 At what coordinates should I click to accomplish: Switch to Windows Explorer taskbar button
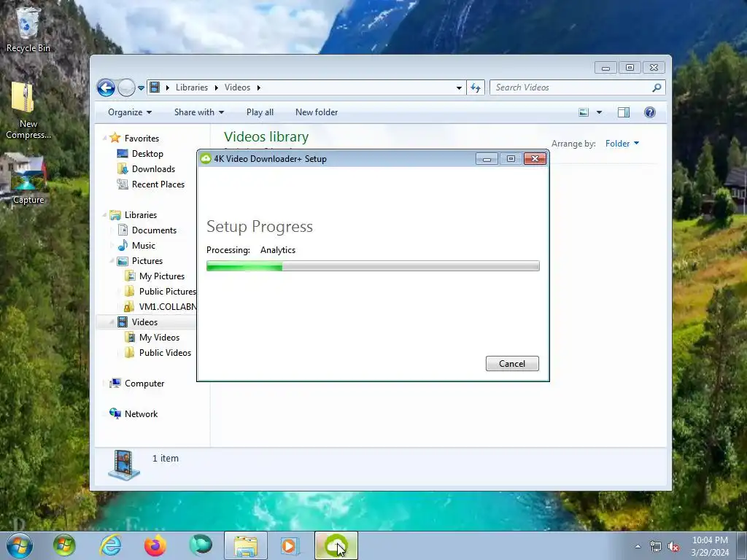pyautogui.click(x=246, y=545)
